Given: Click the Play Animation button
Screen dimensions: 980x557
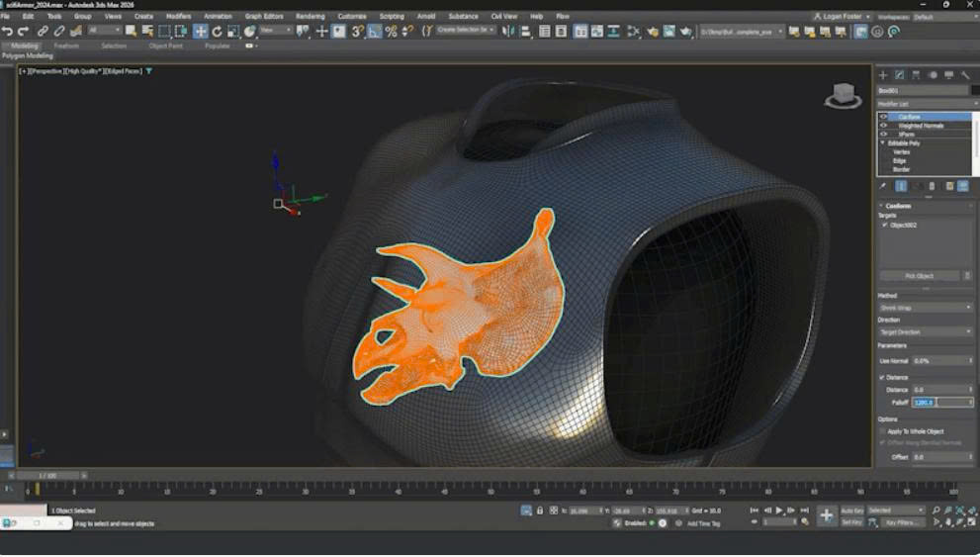Looking at the screenshot, I should click(x=778, y=511).
